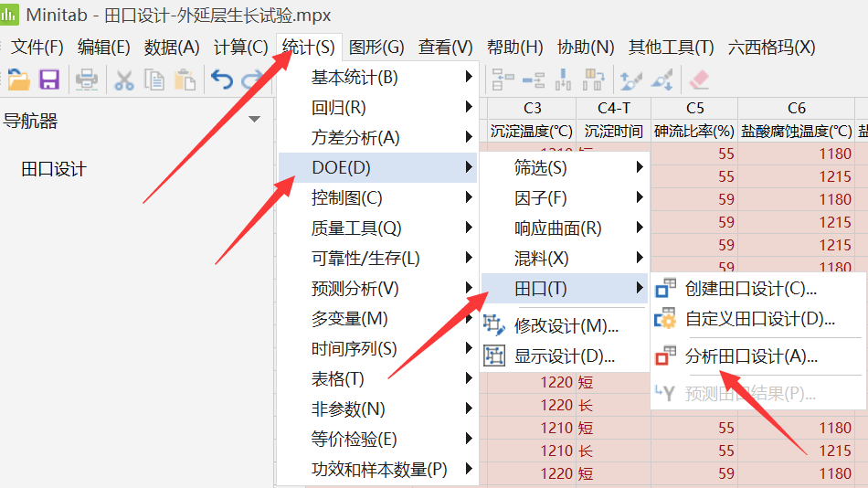Screen dimensions: 868x488
Task: Click the first grey worksheet toolbar icon
Action: click(503, 80)
